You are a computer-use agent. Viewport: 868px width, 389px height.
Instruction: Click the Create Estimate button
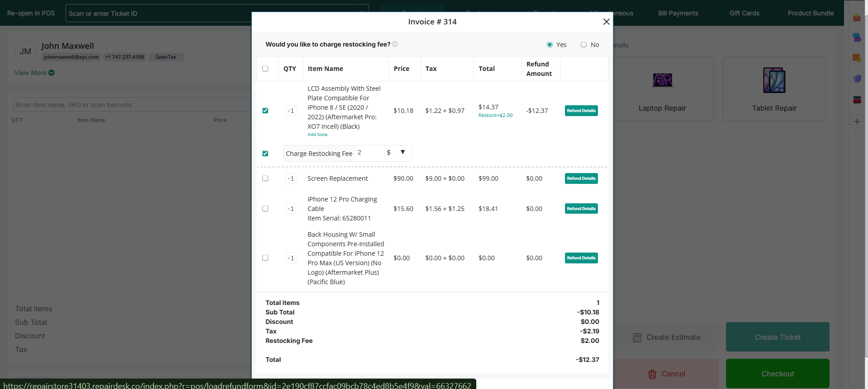[667, 337]
